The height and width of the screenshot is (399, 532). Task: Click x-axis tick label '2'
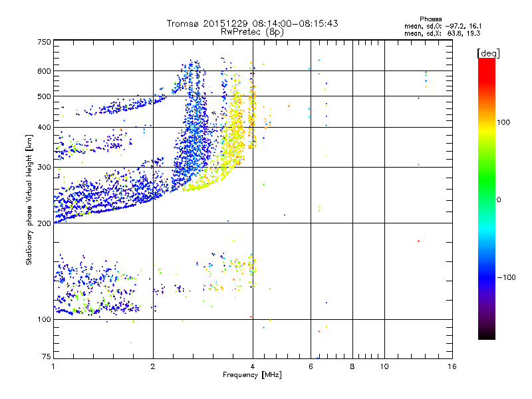point(153,366)
